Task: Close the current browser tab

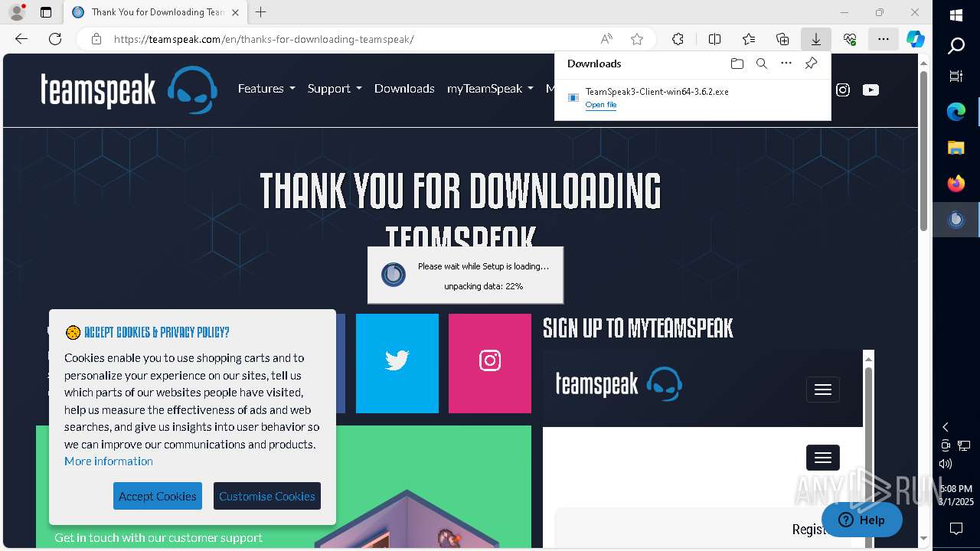Action: click(235, 12)
